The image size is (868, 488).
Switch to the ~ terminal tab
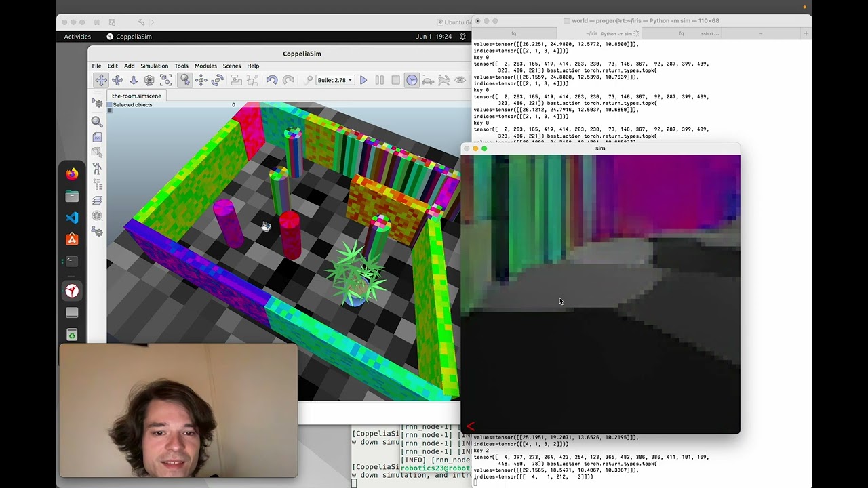761,33
